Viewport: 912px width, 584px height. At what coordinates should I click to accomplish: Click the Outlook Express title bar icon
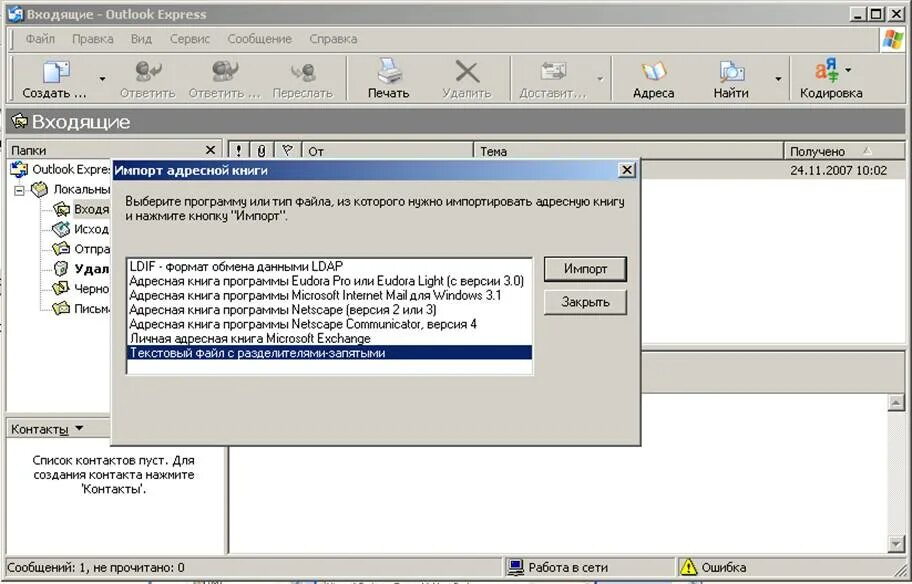16,14
